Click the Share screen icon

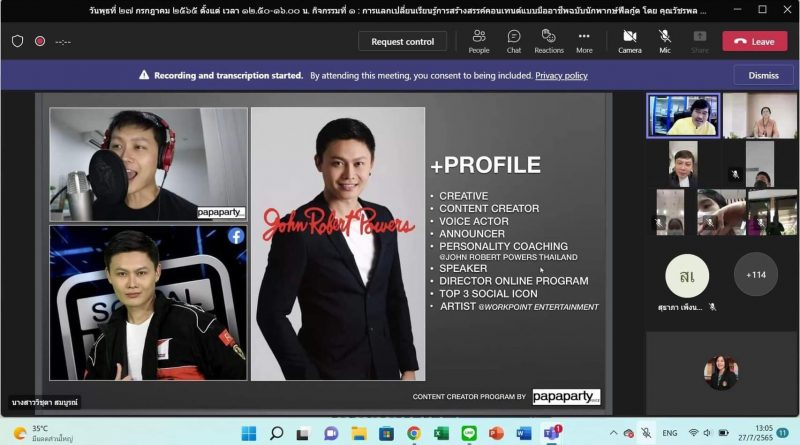[x=699, y=41]
